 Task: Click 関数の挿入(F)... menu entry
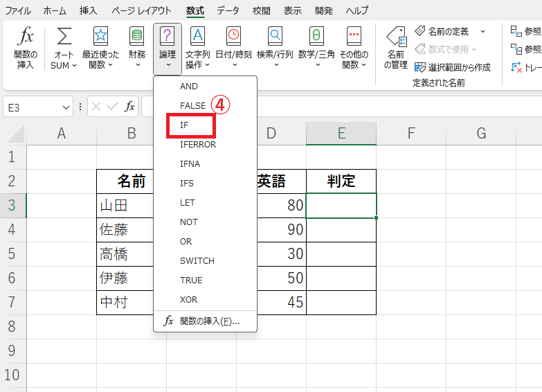206,321
